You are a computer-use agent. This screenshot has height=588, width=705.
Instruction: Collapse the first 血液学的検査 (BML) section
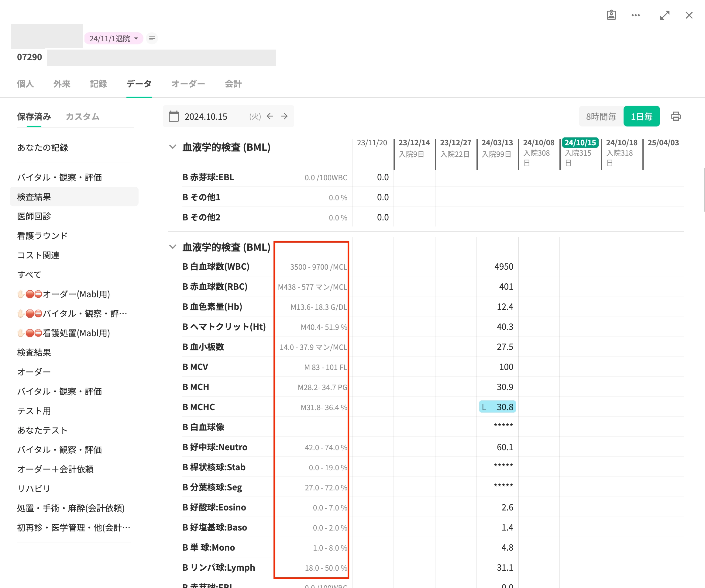point(173,147)
